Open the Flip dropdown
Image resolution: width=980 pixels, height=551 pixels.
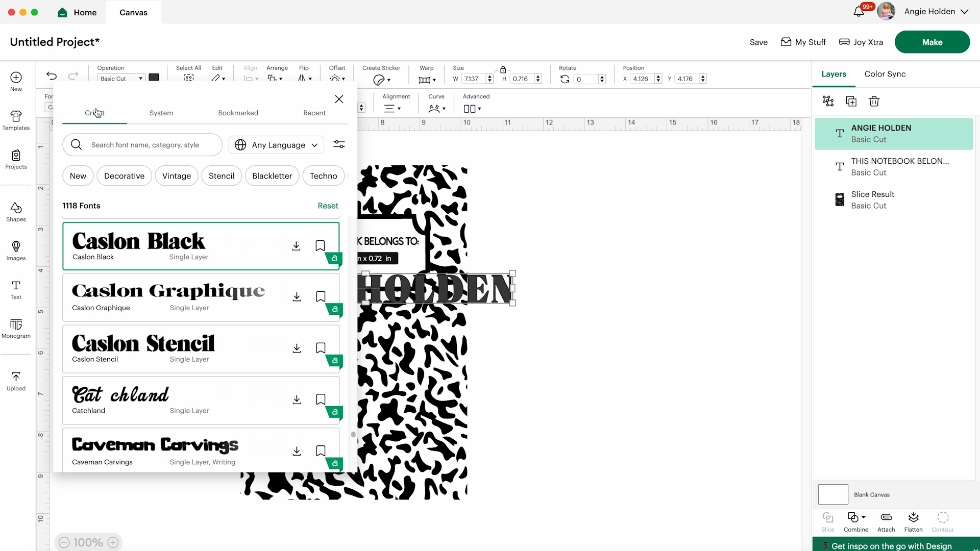click(x=305, y=79)
